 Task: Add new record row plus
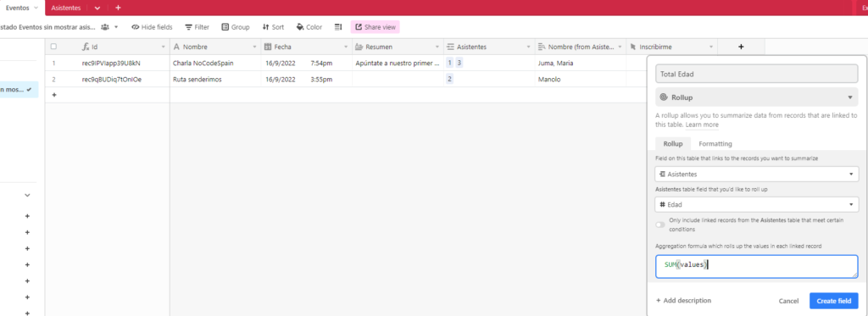point(53,95)
